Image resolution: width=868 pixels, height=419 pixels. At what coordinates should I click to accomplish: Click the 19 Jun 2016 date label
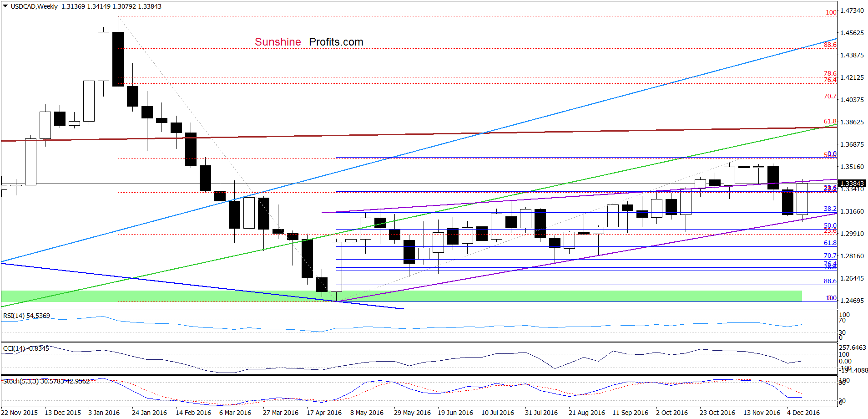pos(455,413)
